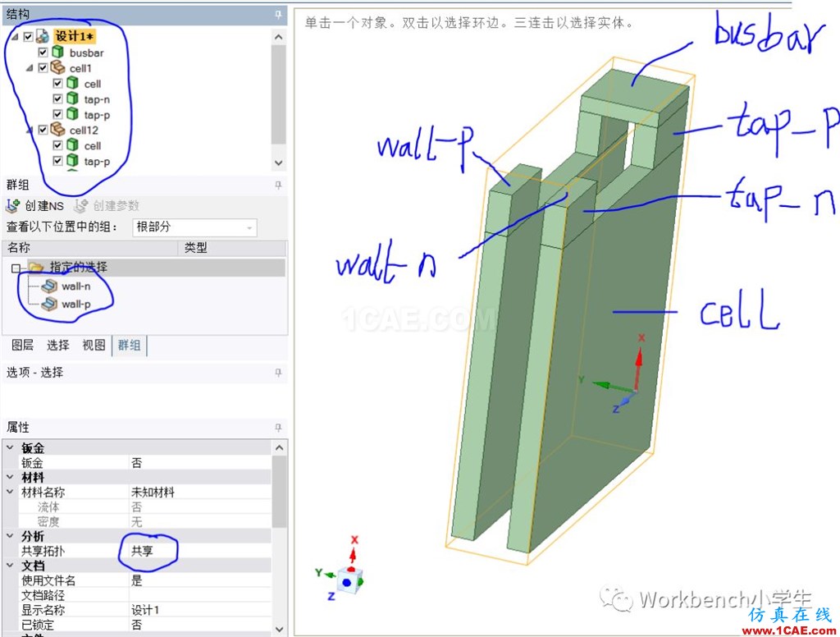Click the structure tree scrollbar thumb
840x637 pixels.
click(x=279, y=95)
